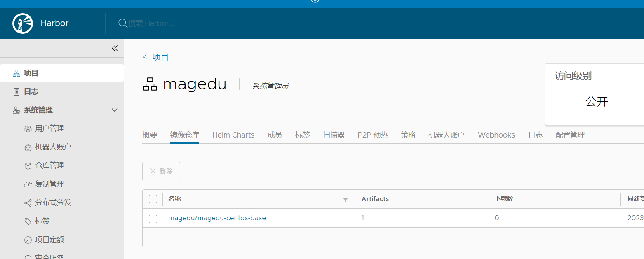
Task: Open 复制管理 in the sidebar
Action: click(x=49, y=184)
